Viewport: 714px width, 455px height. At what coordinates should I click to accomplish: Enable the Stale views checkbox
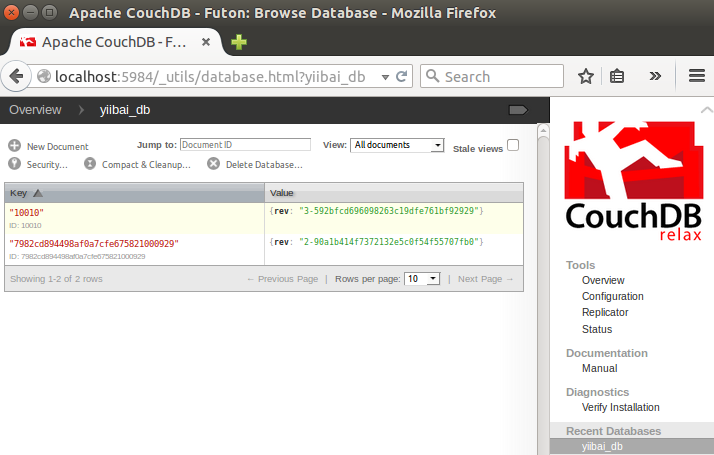513,145
